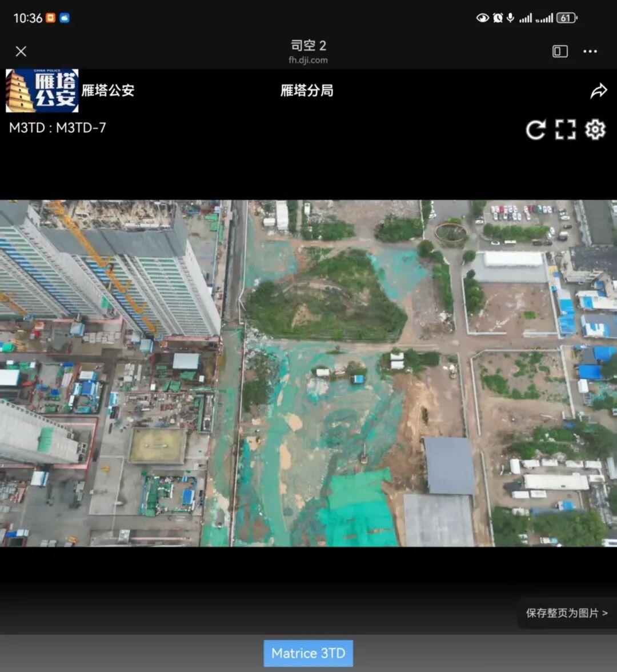This screenshot has height=672, width=617.
Task: Tap the share arrow icon
Action: pyautogui.click(x=598, y=91)
